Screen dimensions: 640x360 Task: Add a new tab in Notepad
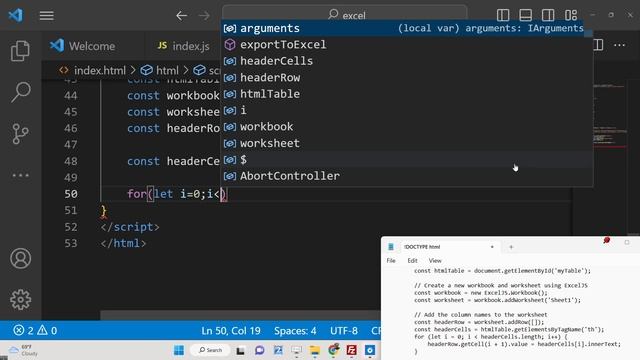(x=511, y=247)
